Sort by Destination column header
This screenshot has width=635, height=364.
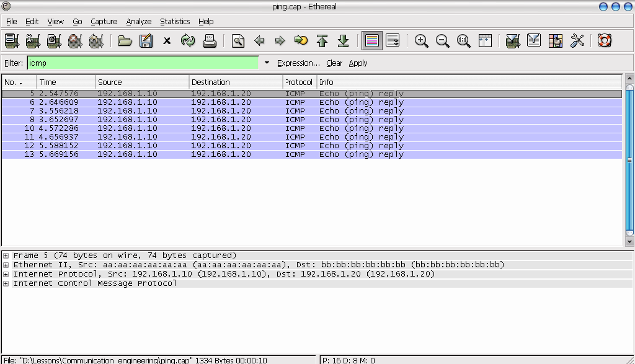point(236,82)
